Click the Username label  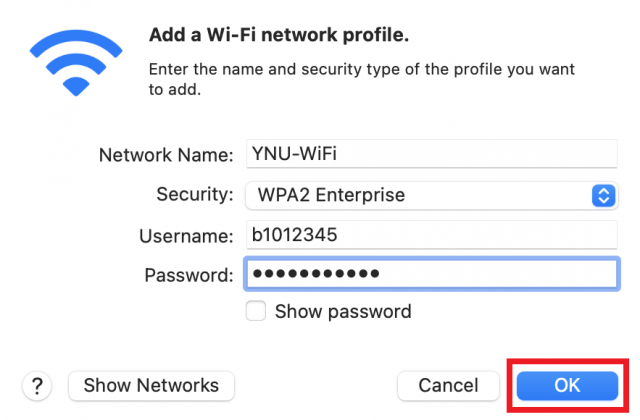tap(186, 236)
